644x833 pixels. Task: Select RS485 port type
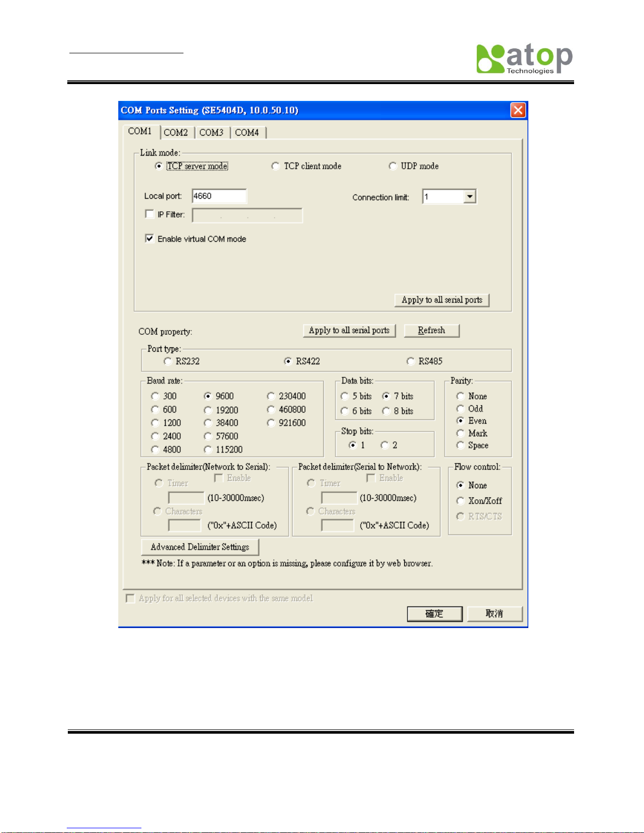[x=410, y=361]
